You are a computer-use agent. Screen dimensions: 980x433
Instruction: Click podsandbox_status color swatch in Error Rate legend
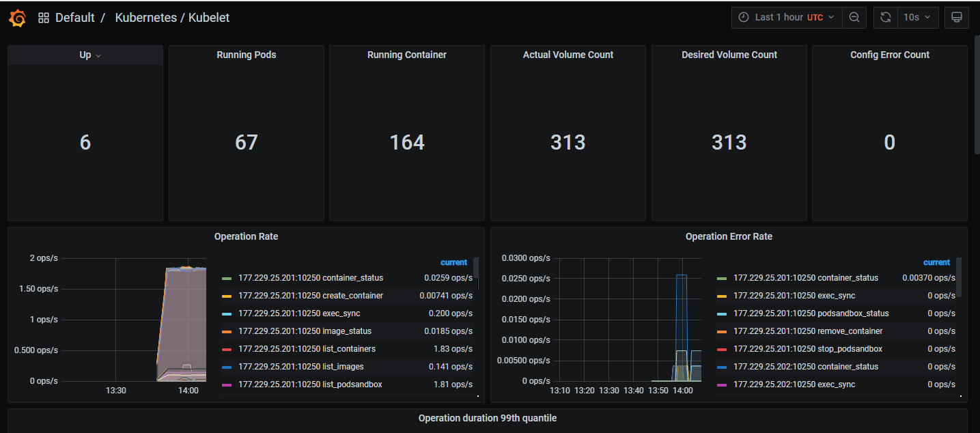pos(722,313)
